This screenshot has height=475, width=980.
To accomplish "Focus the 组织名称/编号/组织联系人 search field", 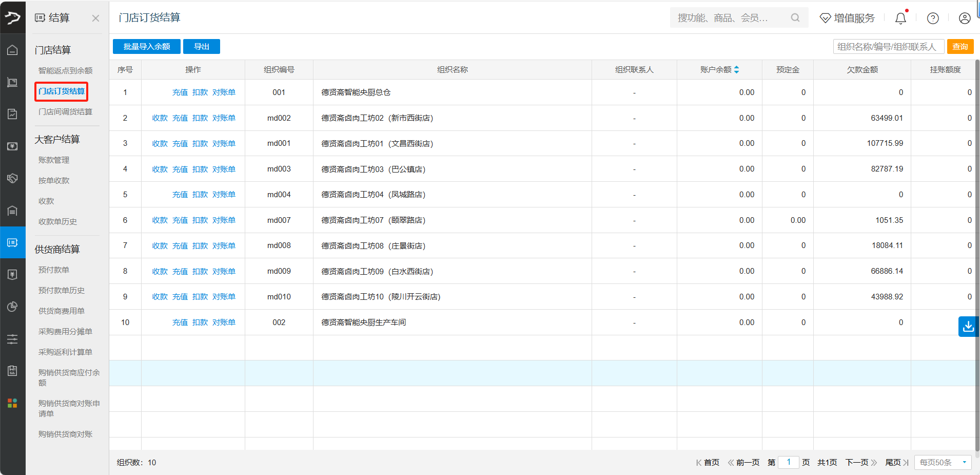I will [888, 47].
